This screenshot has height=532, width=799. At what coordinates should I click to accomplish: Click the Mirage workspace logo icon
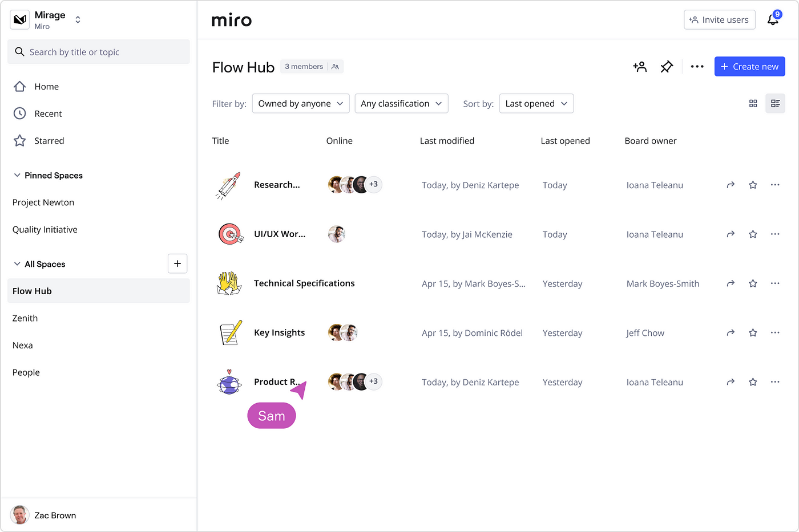pyautogui.click(x=20, y=20)
